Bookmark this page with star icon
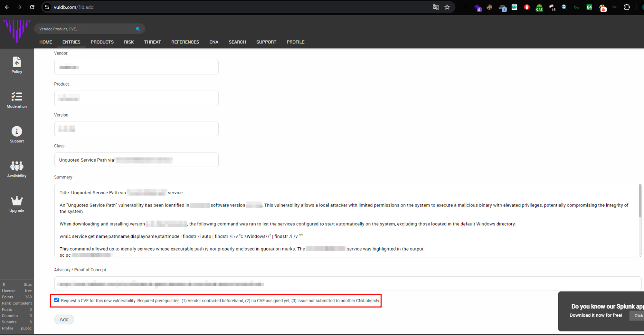The image size is (644, 335). pos(447,7)
